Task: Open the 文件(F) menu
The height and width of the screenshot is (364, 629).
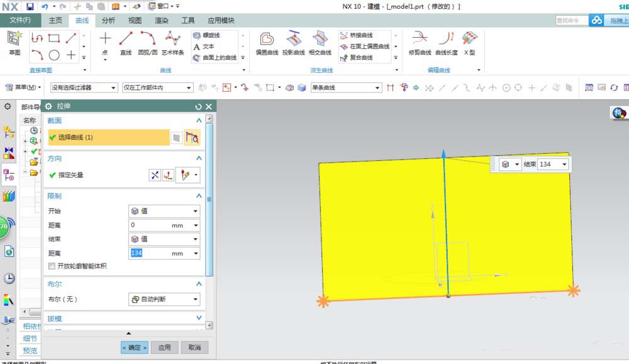Action: click(x=20, y=20)
